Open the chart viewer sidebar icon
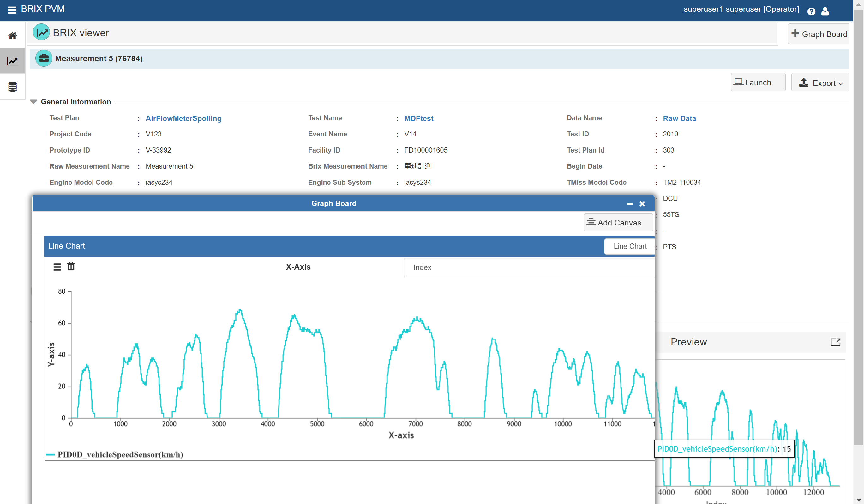The height and width of the screenshot is (504, 864). [x=13, y=61]
